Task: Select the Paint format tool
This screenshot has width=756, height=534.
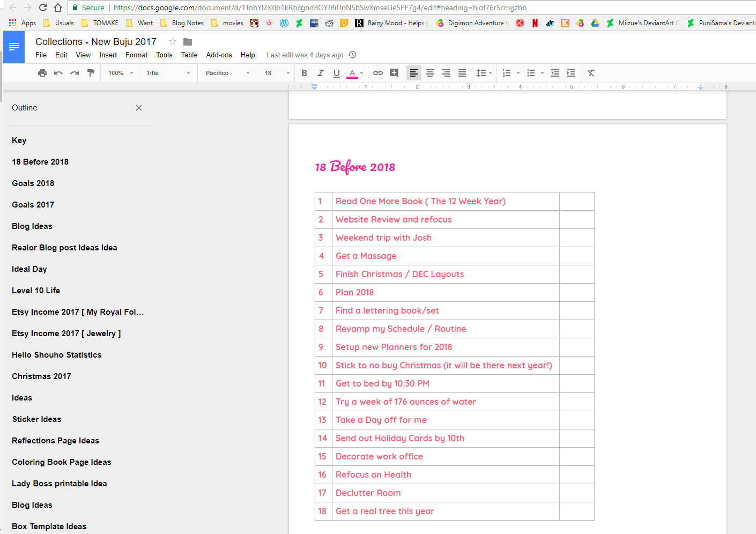Action: 91,73
